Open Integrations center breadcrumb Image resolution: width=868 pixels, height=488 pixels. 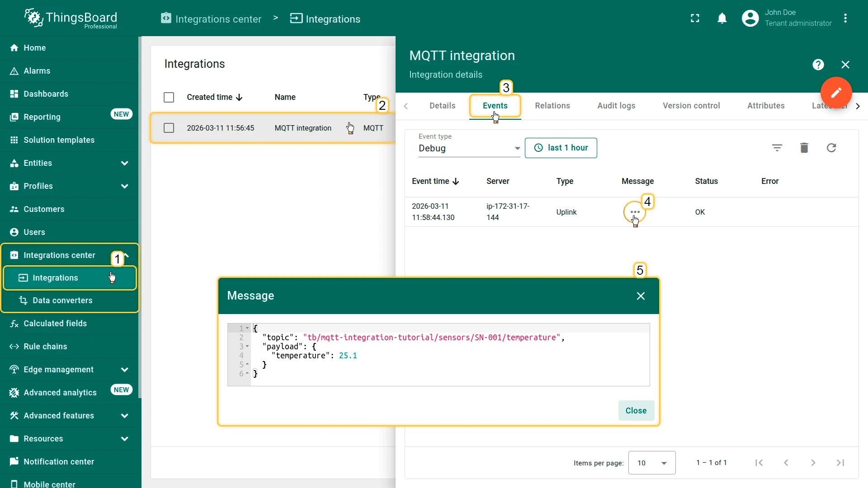coord(211,19)
